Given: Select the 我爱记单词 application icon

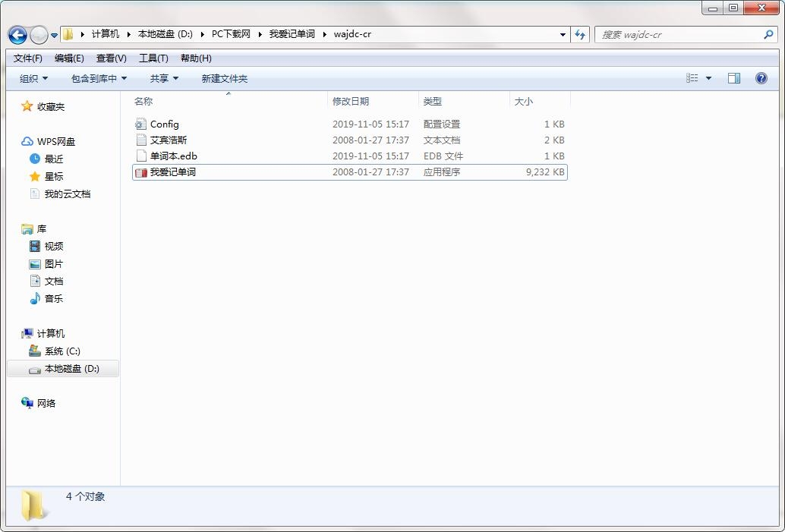Looking at the screenshot, I should pyautogui.click(x=141, y=172).
